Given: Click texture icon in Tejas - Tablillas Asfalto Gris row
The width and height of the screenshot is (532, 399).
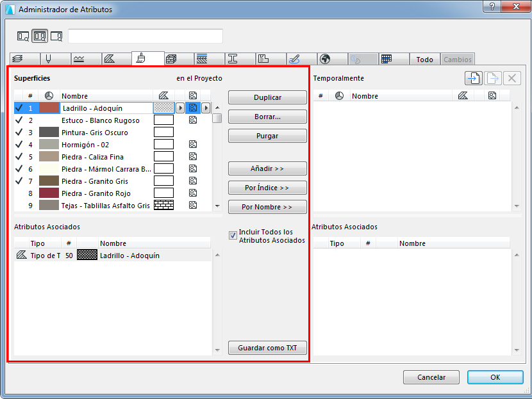Looking at the screenshot, I should [193, 206].
